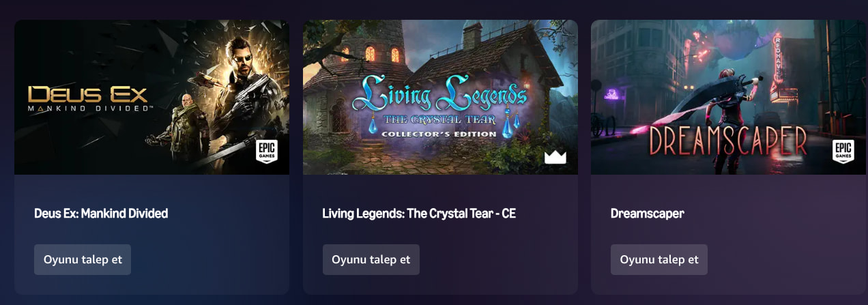
Task: Select the Deus Ex: Mankind Divided title
Action: pyautogui.click(x=101, y=214)
